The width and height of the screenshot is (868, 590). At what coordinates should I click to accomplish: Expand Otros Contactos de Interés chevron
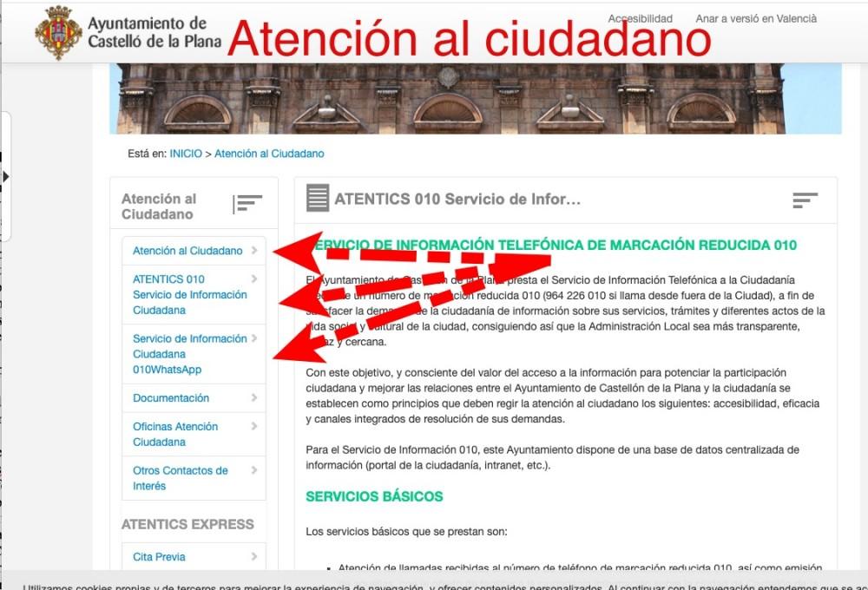(x=254, y=470)
